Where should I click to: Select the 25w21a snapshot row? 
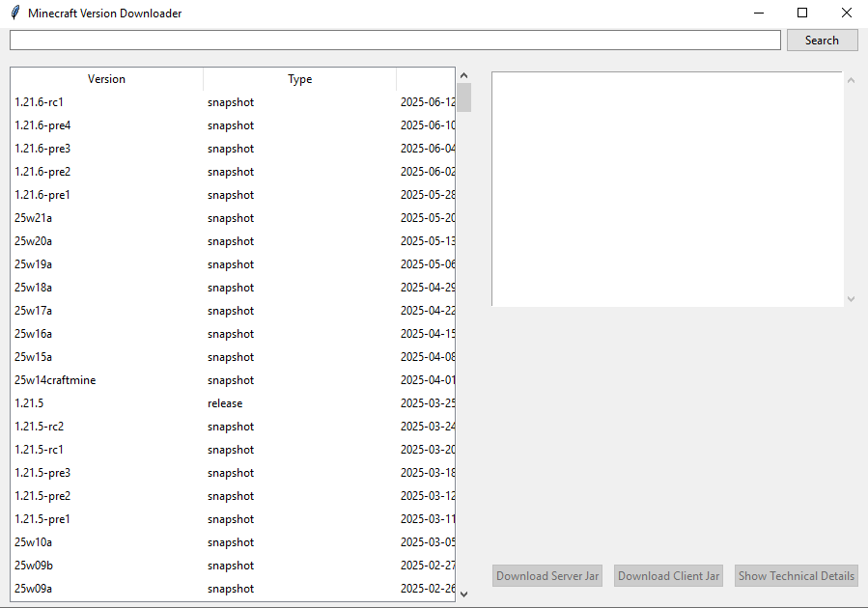pos(233,218)
